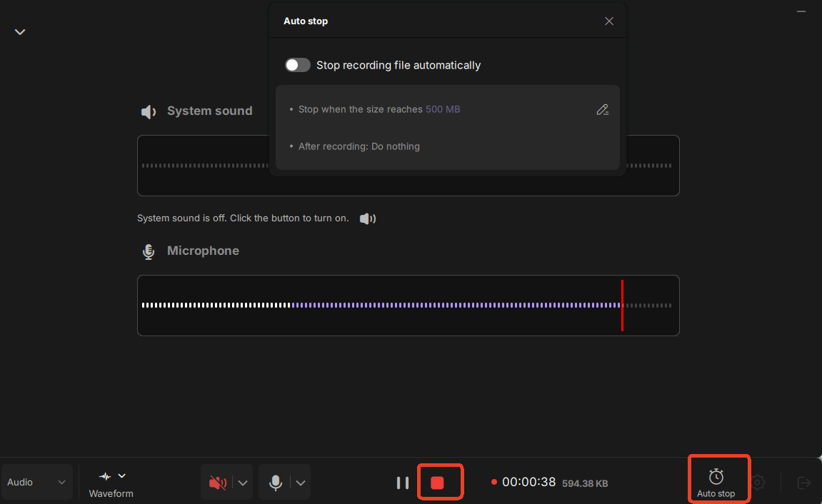Viewport: 822px width, 504px height.
Task: Edit the auto stop settings pencil icon
Action: pyautogui.click(x=602, y=109)
